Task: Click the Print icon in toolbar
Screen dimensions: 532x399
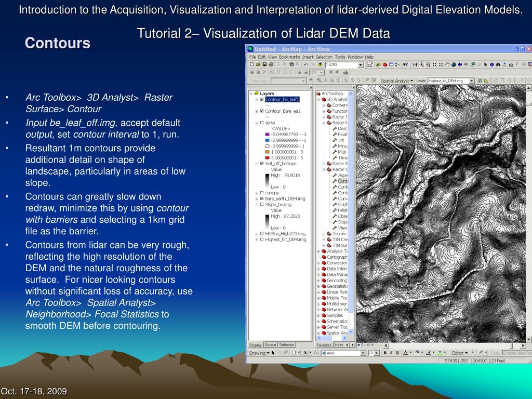Action: [270, 64]
